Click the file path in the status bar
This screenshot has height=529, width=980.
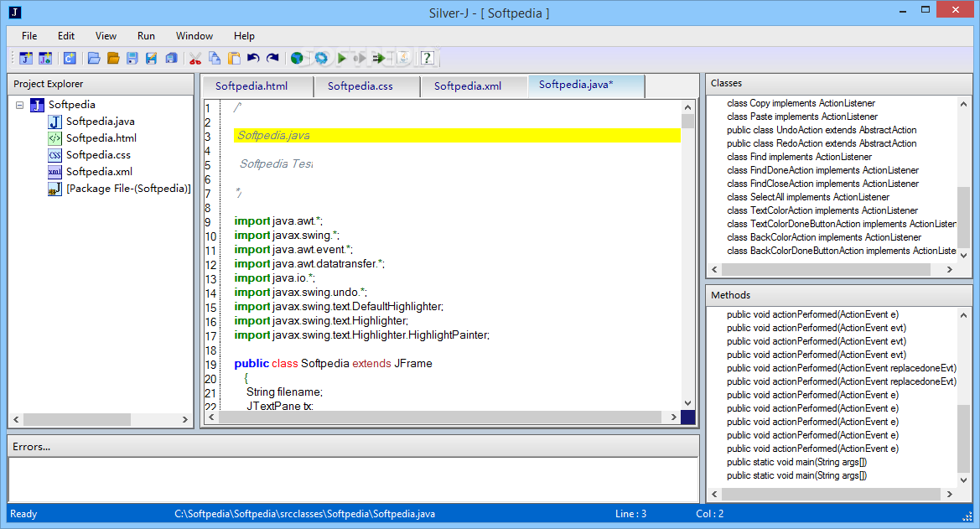(x=304, y=514)
